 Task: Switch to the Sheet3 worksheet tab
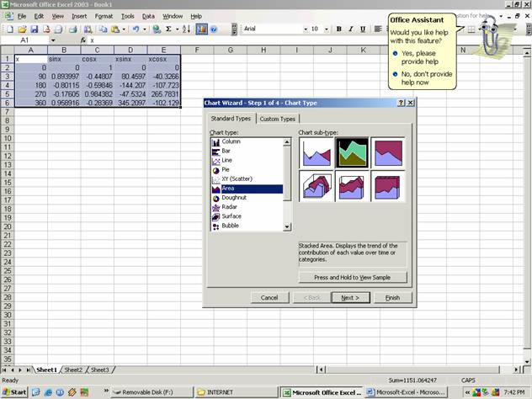coord(99,370)
